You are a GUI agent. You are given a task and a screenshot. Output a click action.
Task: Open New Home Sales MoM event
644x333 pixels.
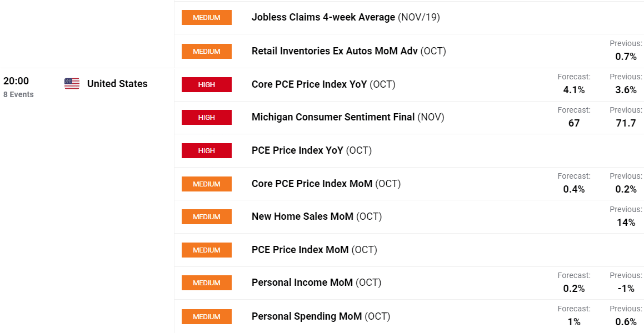tap(317, 216)
